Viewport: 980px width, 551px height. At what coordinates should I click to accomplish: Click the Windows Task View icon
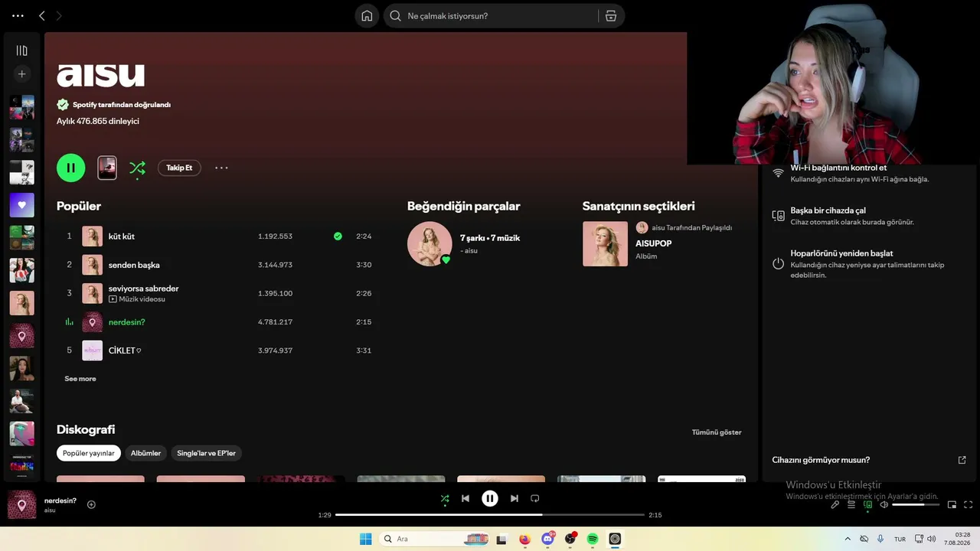coord(501,539)
